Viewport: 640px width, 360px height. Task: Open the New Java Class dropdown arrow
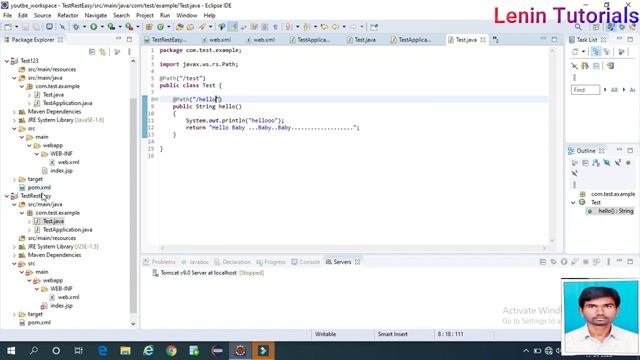168,27
